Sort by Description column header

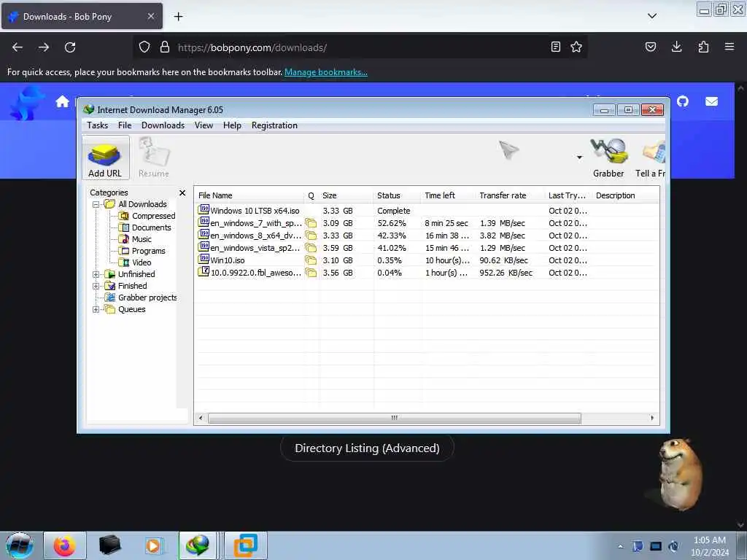625,195
